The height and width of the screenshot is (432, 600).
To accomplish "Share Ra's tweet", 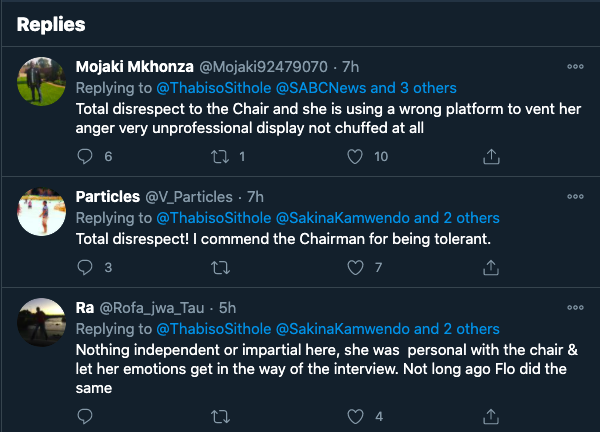I will [x=491, y=417].
